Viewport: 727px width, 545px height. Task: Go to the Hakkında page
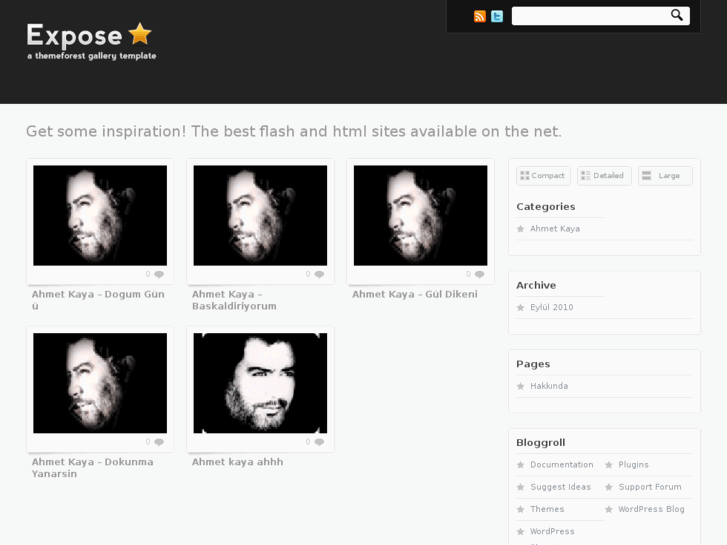549,386
